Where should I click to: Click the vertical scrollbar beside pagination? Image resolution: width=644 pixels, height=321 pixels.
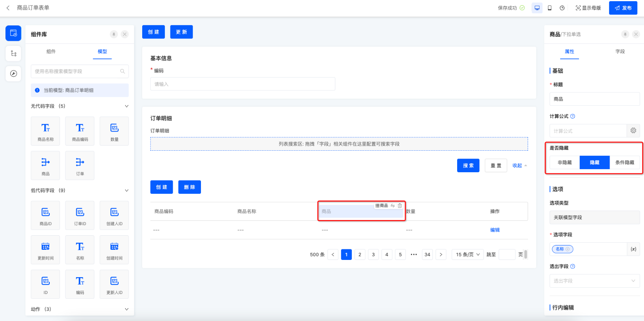[526, 254]
